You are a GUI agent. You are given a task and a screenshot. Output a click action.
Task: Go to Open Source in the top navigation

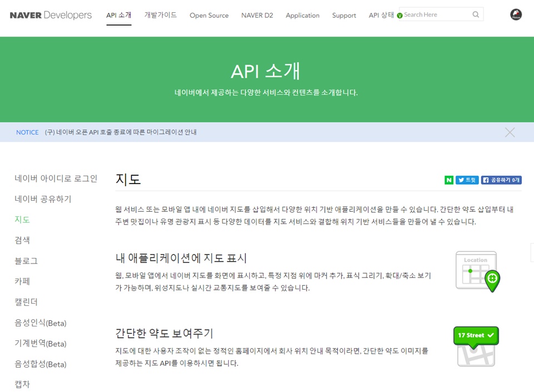pyautogui.click(x=209, y=16)
